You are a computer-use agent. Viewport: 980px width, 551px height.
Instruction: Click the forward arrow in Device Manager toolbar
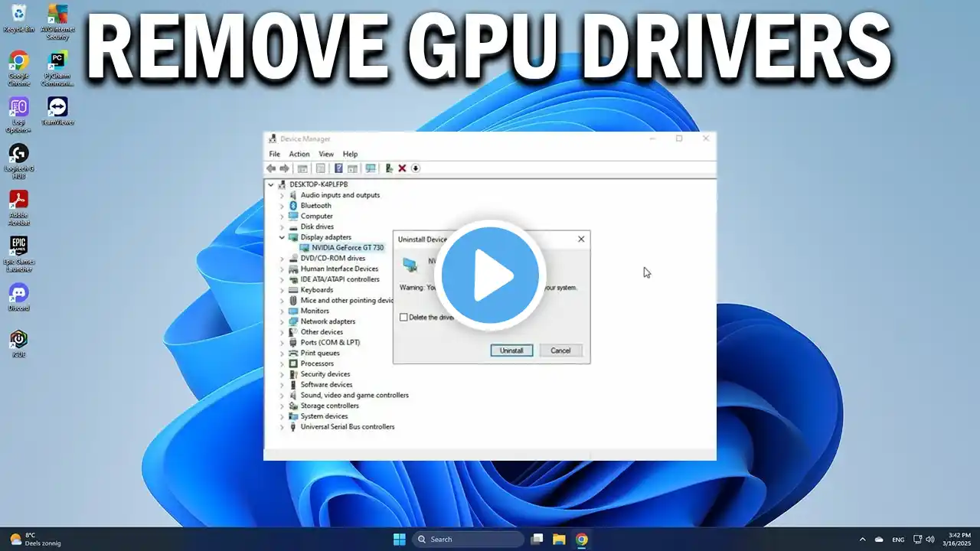(284, 168)
